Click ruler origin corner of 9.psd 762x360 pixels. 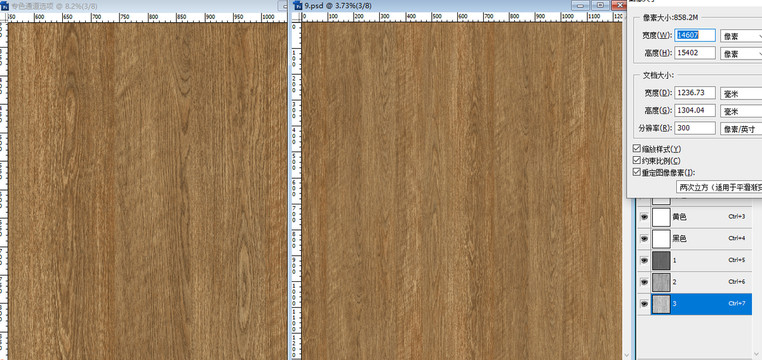point(296,17)
